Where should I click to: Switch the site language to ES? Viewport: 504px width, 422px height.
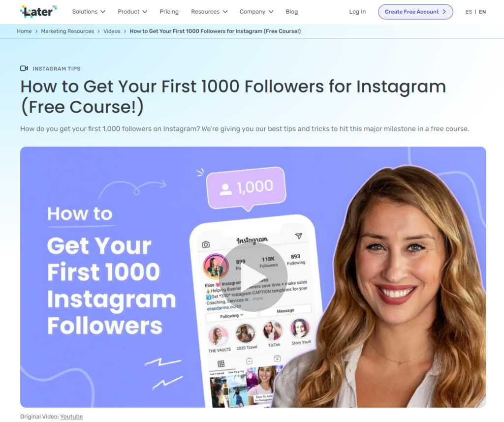pos(469,12)
